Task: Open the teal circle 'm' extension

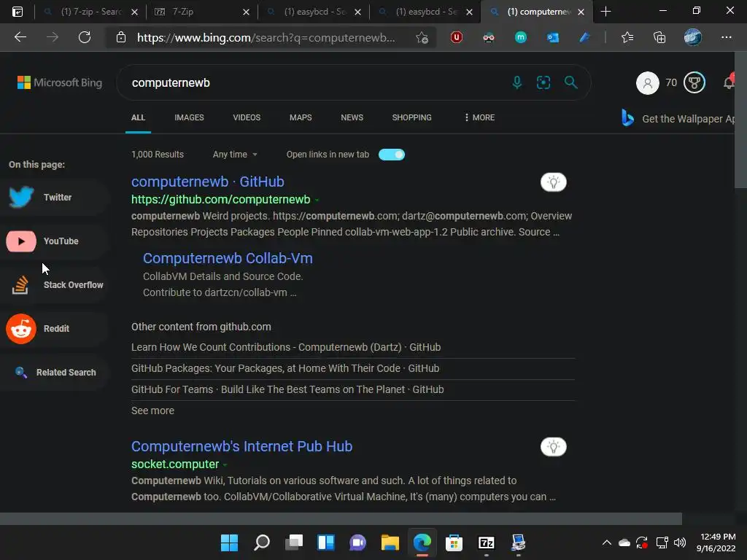Action: coord(521,37)
